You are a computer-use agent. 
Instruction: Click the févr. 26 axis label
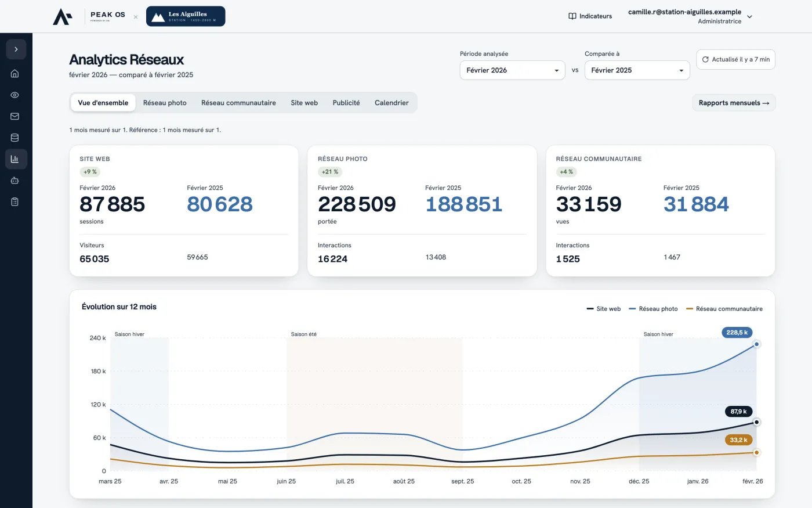tap(753, 481)
